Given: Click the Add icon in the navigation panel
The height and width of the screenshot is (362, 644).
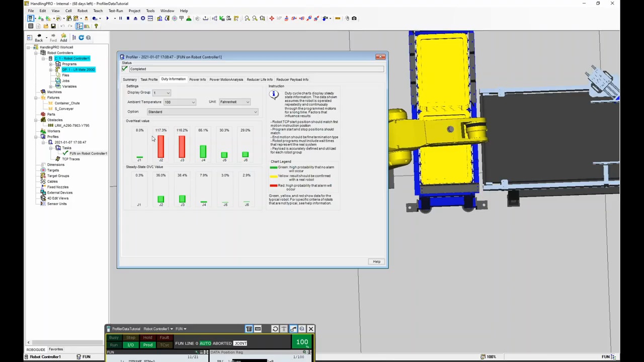Looking at the screenshot, I should (x=63, y=37).
